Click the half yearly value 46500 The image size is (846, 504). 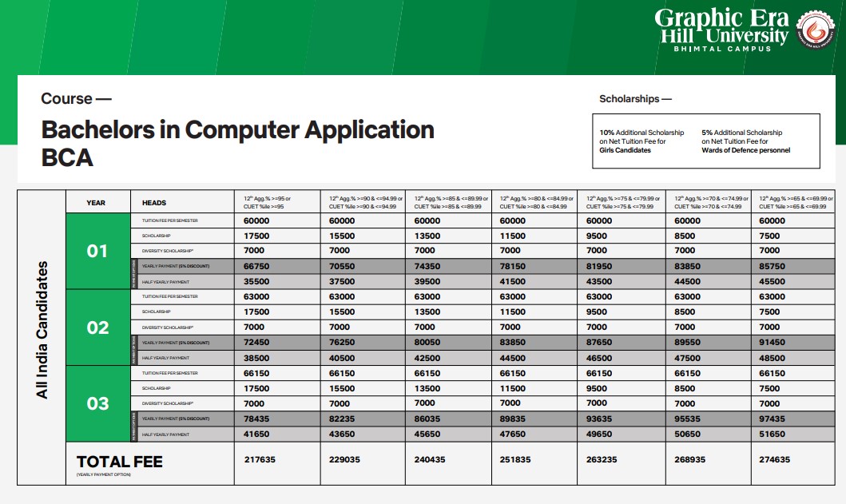point(599,358)
